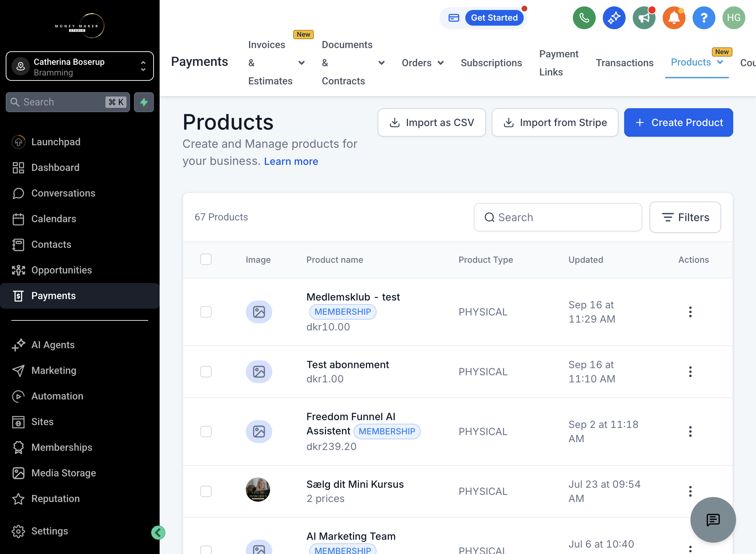Focus the products Search field
This screenshot has height=554, width=756.
click(x=558, y=217)
